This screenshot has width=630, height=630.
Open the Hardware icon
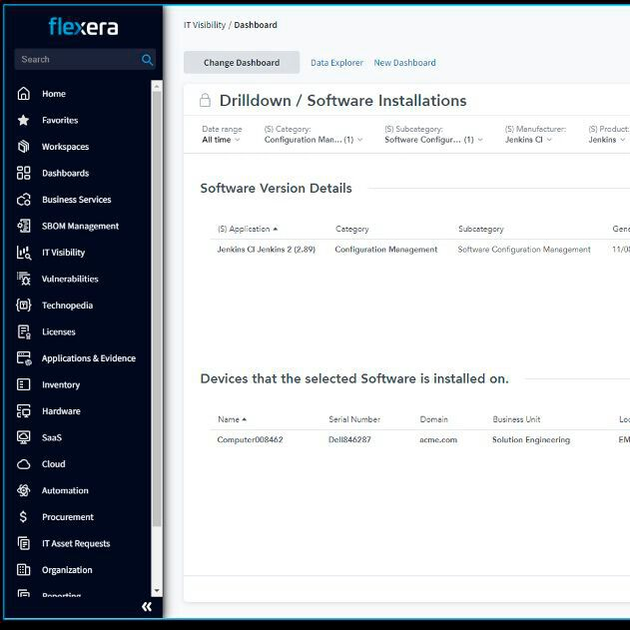[x=23, y=411]
